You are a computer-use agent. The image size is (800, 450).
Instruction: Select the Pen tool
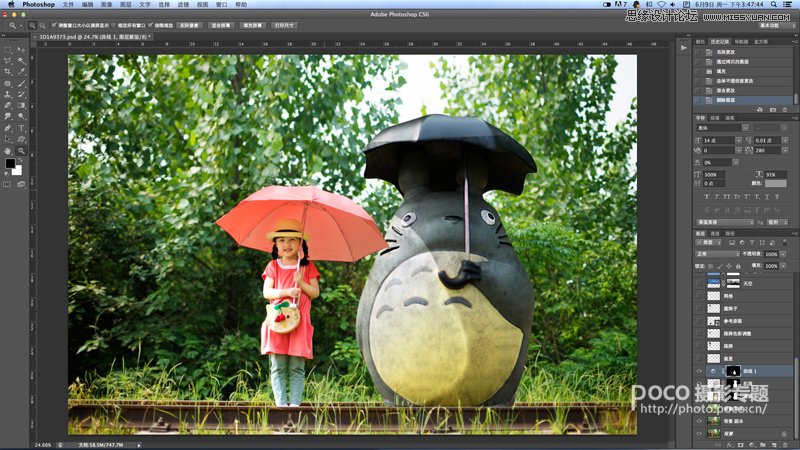pyautogui.click(x=8, y=128)
